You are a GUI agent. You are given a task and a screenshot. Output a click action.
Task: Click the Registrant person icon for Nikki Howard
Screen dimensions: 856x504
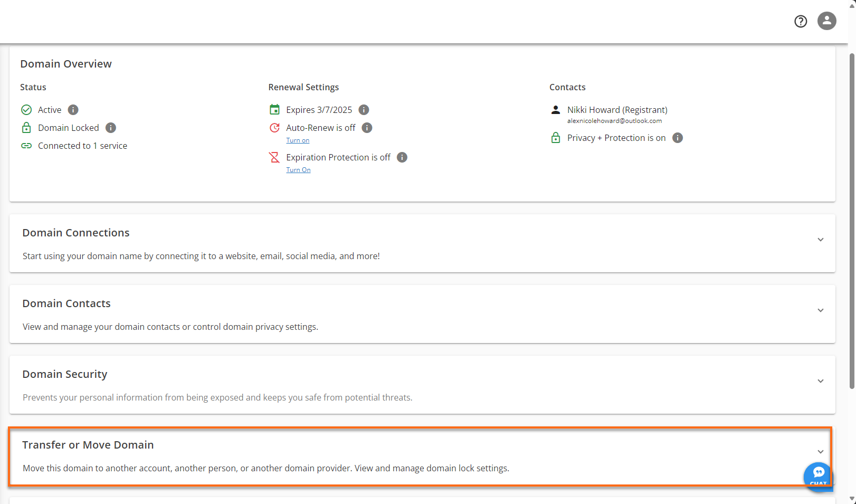point(555,109)
